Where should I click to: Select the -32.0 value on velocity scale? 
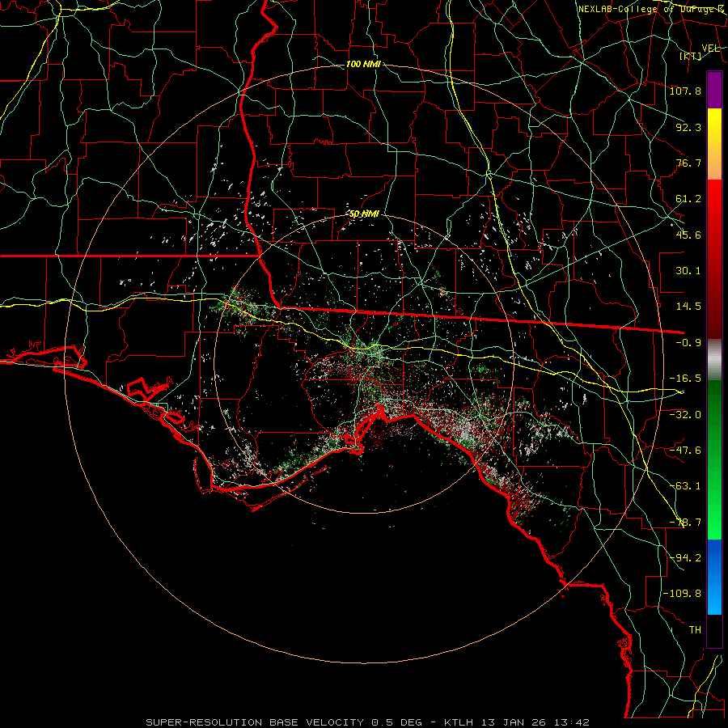point(686,415)
